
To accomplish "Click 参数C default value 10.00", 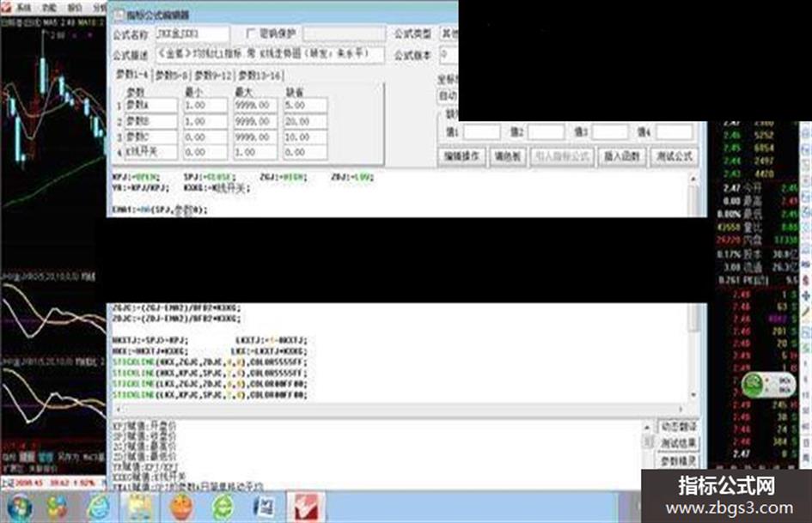I will coord(305,137).
